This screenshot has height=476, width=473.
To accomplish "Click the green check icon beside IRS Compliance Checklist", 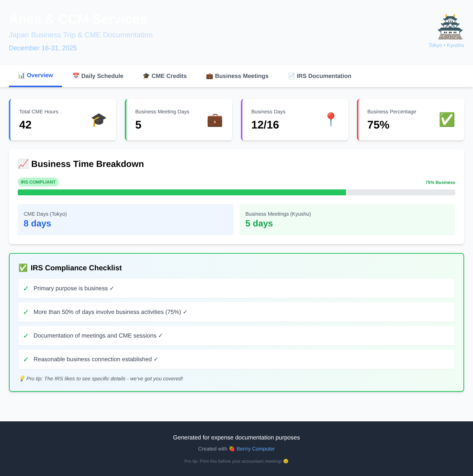I will [x=23, y=268].
